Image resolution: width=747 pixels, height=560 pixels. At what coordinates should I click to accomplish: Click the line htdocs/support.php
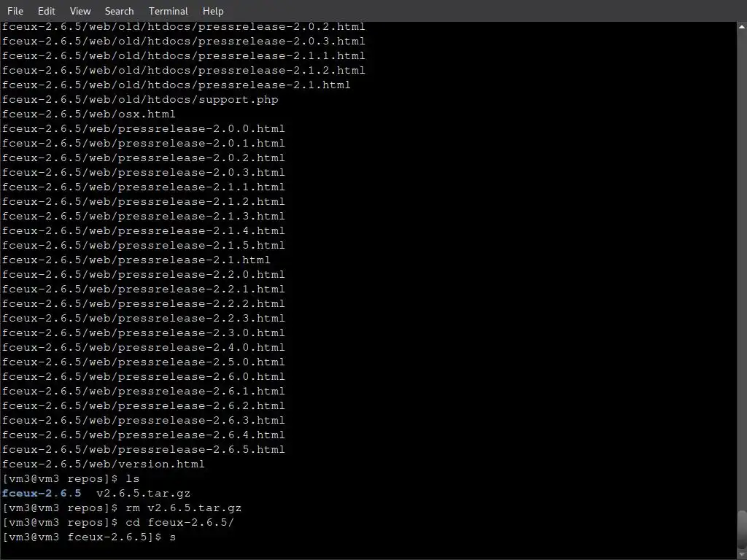[140, 99]
